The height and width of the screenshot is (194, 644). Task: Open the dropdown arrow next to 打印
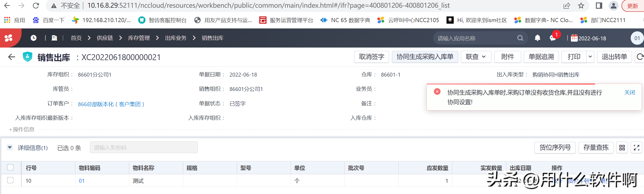tap(590, 57)
